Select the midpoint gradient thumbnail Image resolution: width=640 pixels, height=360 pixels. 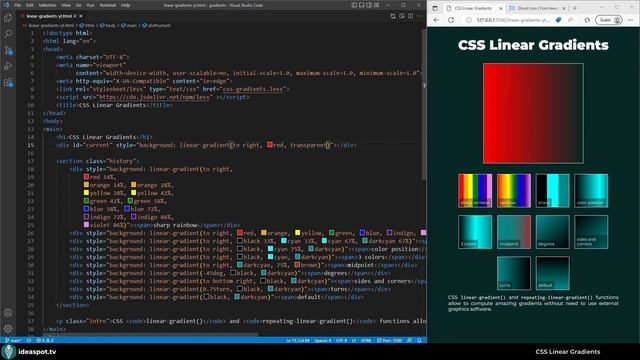point(514,232)
